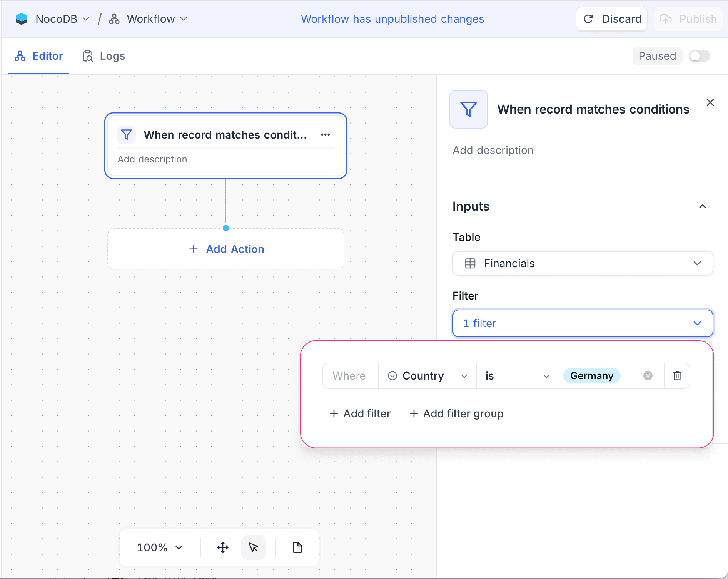Screen dimensions: 728x579
Task: Click the NocoDB hexagon logo
Action: coord(22,18)
